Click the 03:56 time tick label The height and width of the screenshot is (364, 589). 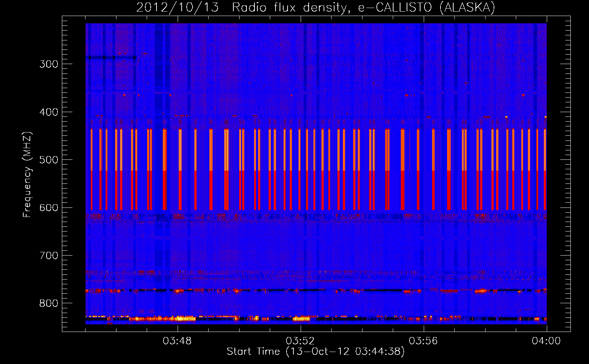click(x=423, y=341)
